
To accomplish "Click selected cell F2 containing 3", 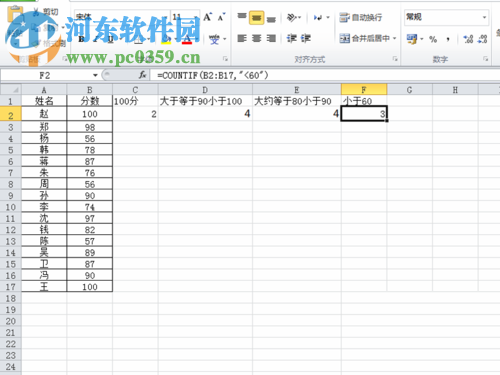I will click(364, 114).
